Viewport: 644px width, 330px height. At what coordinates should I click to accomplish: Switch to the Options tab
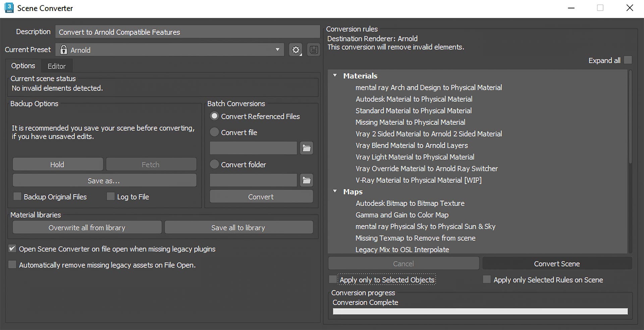pyautogui.click(x=23, y=66)
